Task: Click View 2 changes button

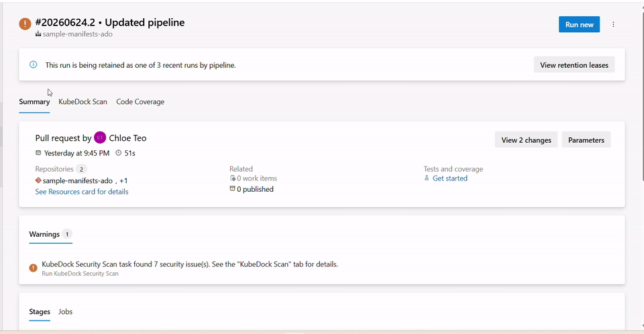Action: [x=526, y=140]
